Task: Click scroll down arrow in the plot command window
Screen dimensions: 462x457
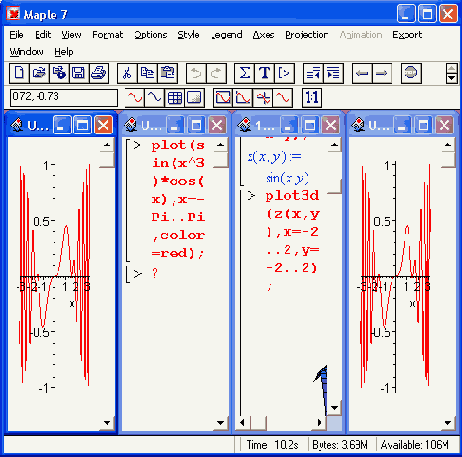Action: pyautogui.click(x=220, y=423)
